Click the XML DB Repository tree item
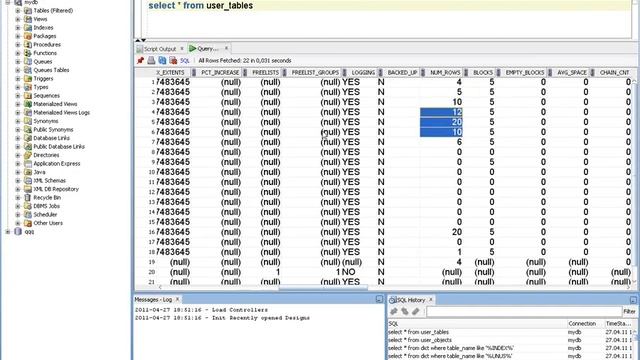Viewport: 640px width, 360px height. (x=56, y=189)
